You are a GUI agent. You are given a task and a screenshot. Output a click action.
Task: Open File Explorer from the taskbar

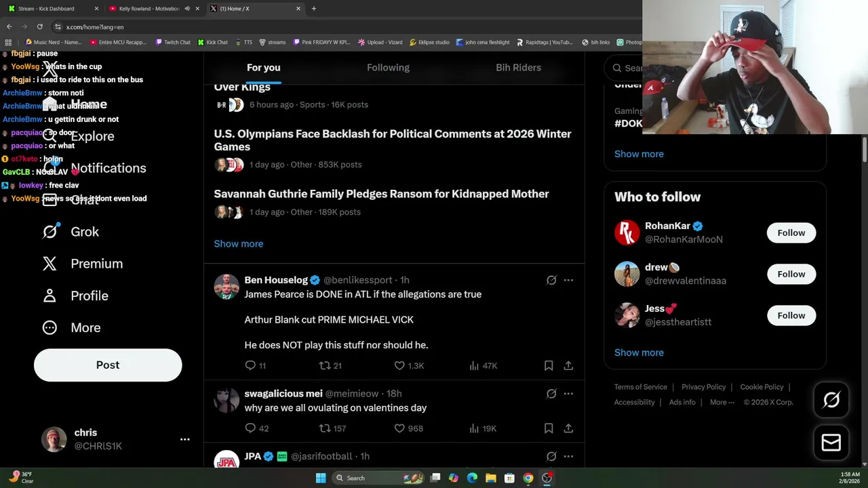coord(491,478)
